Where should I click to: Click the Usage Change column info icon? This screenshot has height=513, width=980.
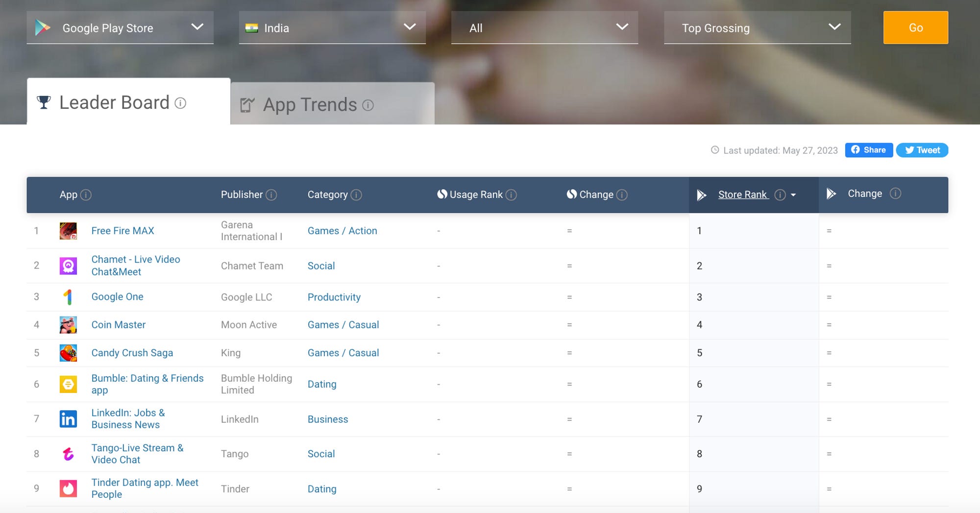tap(622, 195)
